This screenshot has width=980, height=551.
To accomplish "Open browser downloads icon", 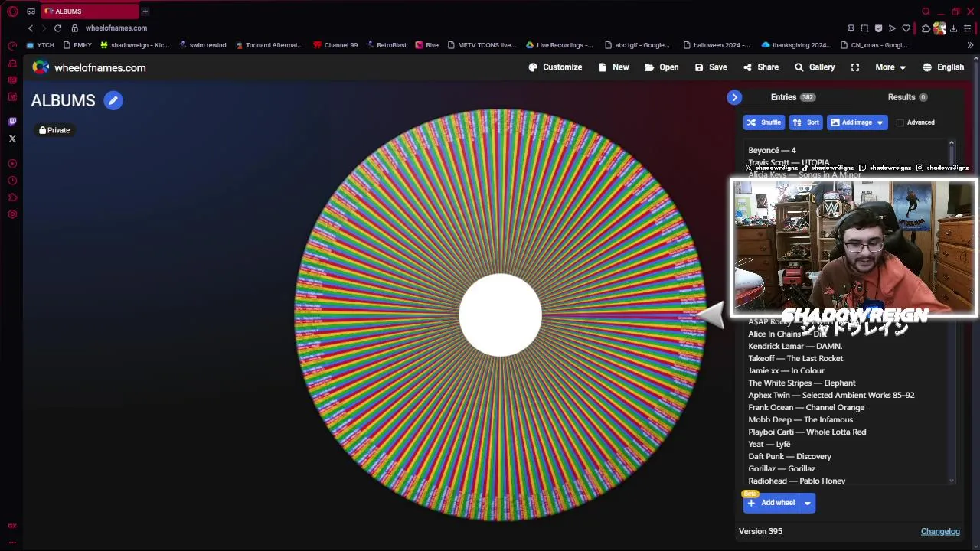I will tap(953, 28).
